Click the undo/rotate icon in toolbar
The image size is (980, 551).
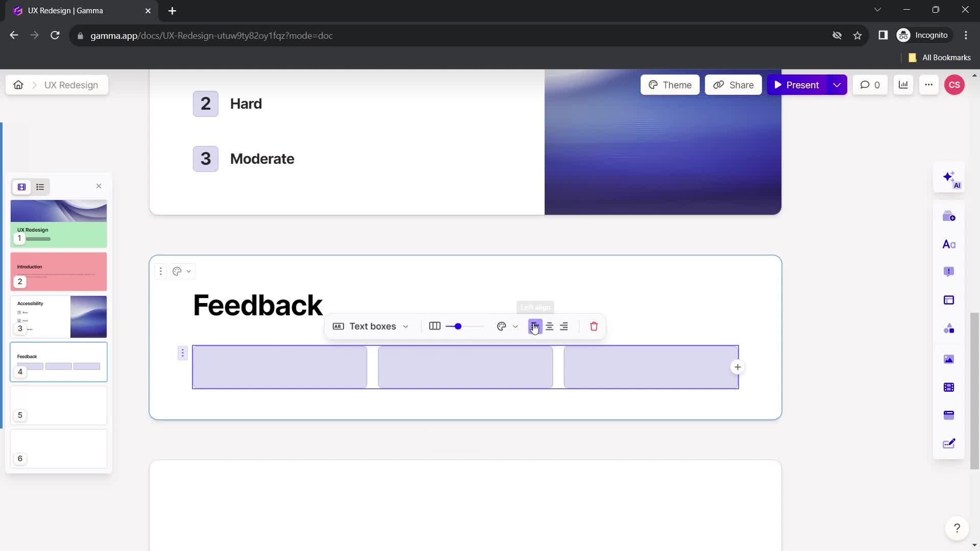(501, 327)
